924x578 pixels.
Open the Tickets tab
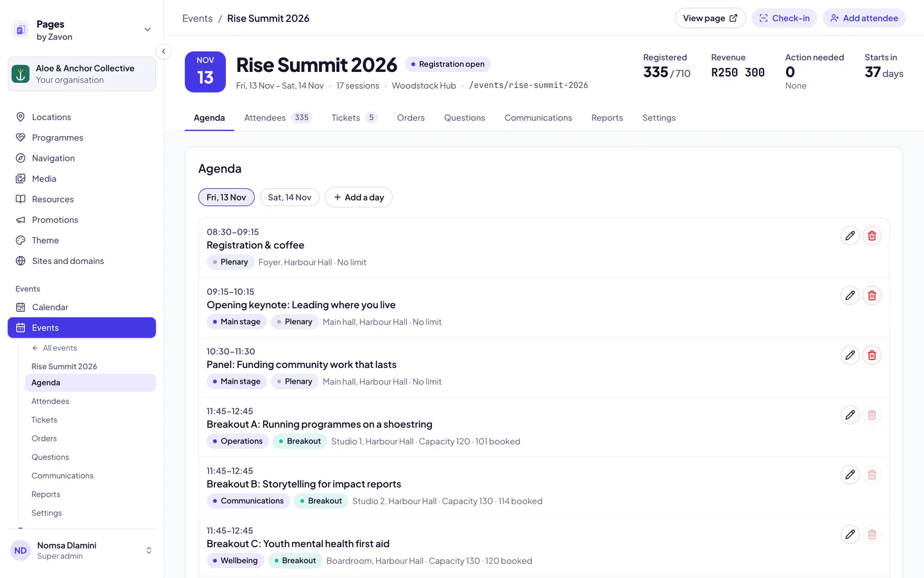[x=354, y=118]
